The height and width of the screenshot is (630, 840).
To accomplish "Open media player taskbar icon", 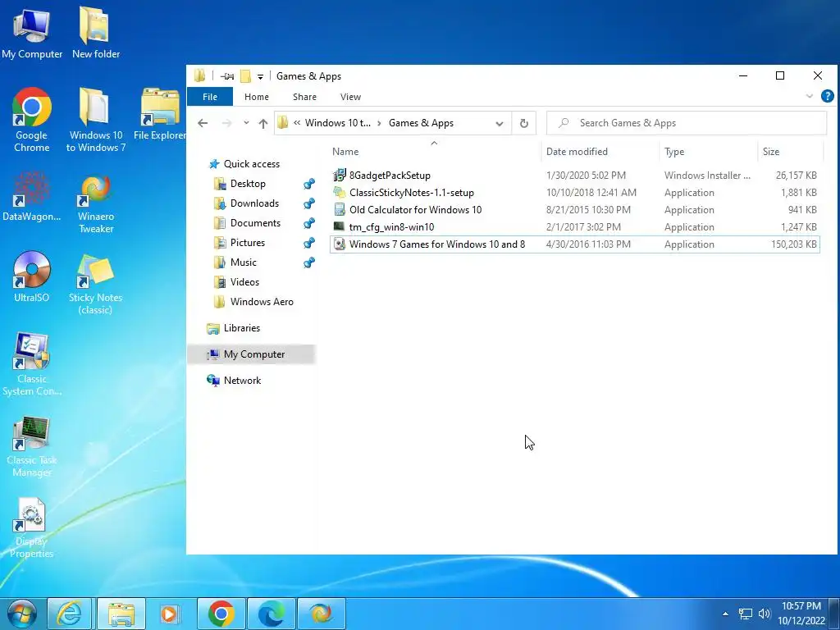I will pos(170,614).
